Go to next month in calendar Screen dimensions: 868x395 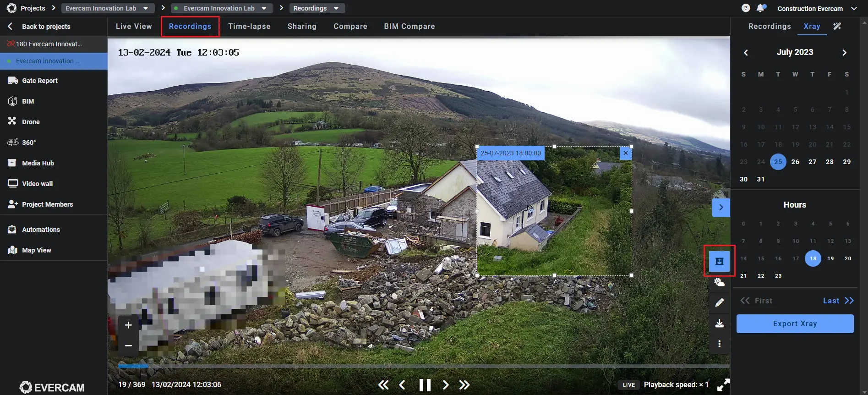tap(844, 53)
